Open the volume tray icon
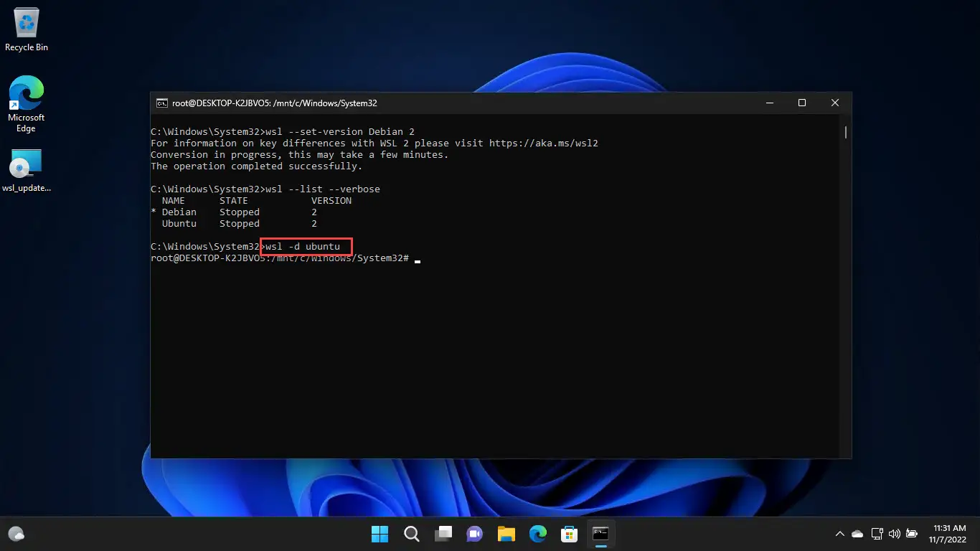Screen dimensions: 980x551 (x=894, y=534)
